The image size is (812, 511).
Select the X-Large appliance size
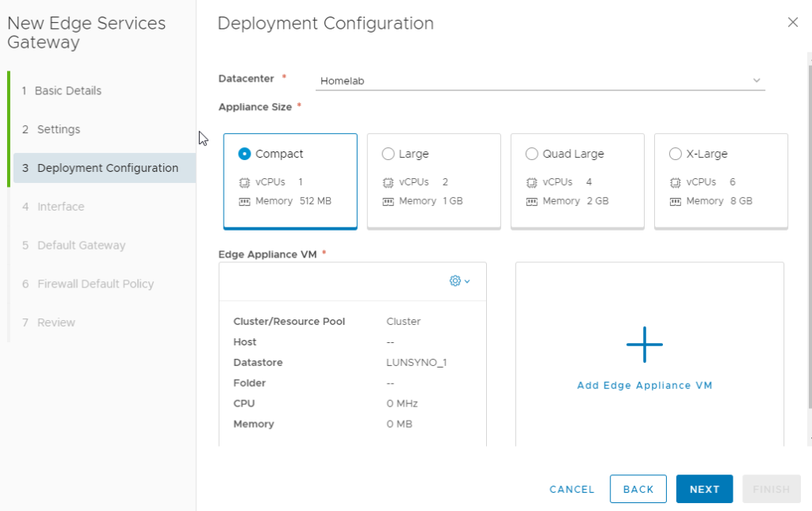676,154
